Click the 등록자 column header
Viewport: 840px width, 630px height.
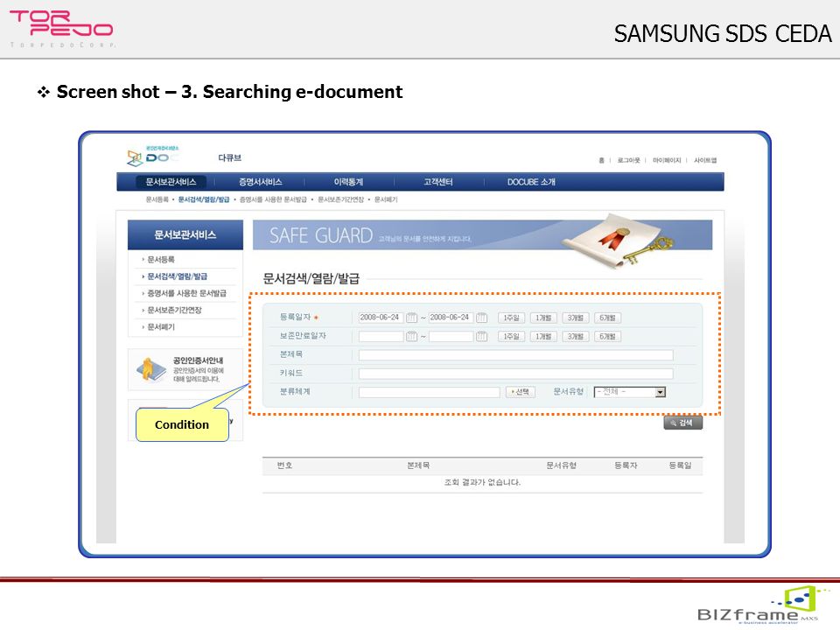point(626,465)
